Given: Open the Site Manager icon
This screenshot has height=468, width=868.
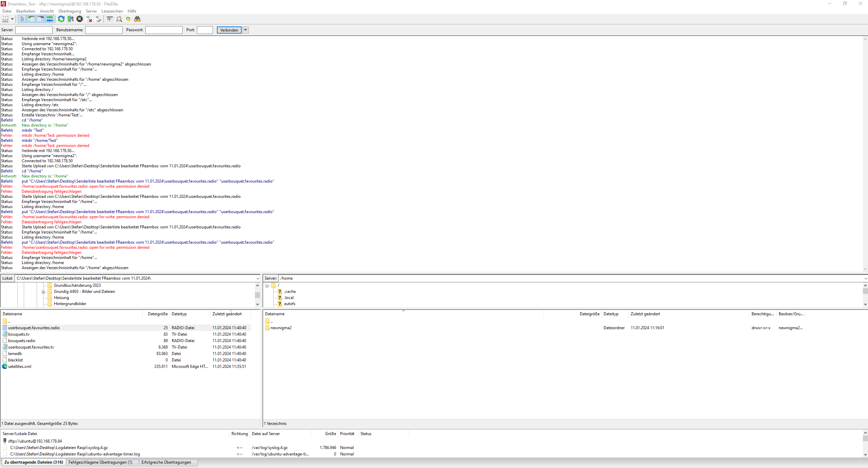Looking at the screenshot, I should click(x=5, y=19).
